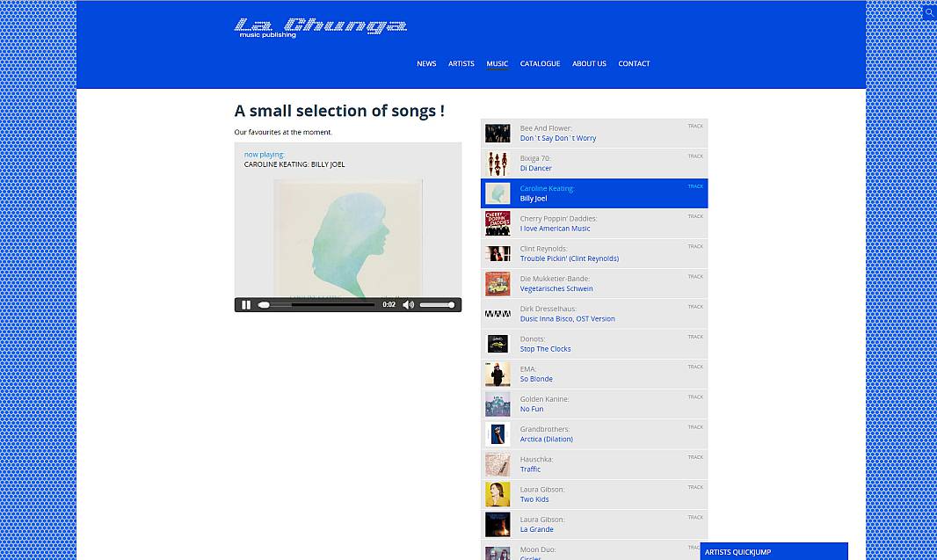
Task: Play Vegetarisches Schwein song link
Action: tap(556, 288)
